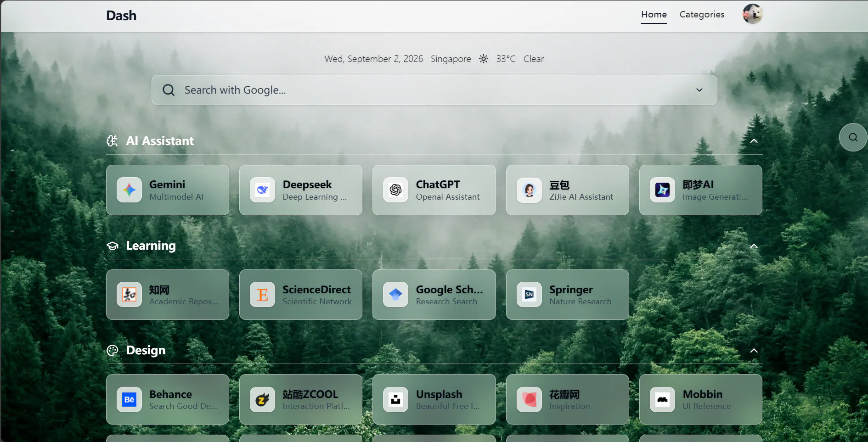The width and height of the screenshot is (868, 442).
Task: Click the Deepseek whale icon
Action: point(262,190)
